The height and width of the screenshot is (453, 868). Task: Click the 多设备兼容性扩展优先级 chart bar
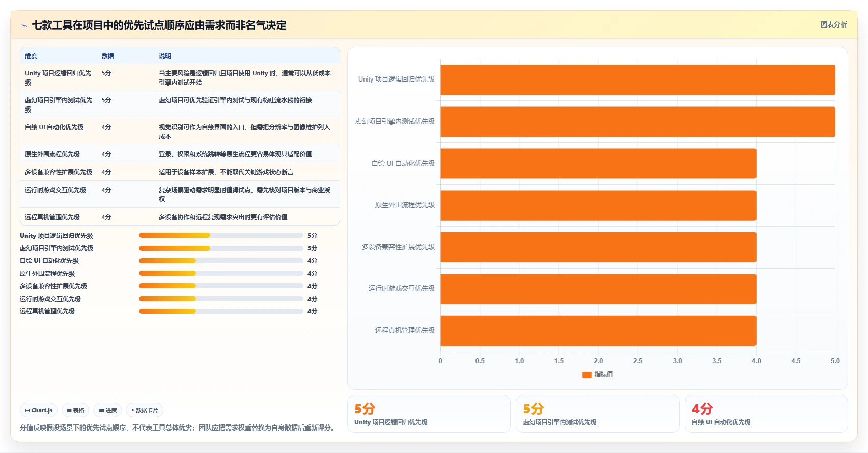[598, 247]
